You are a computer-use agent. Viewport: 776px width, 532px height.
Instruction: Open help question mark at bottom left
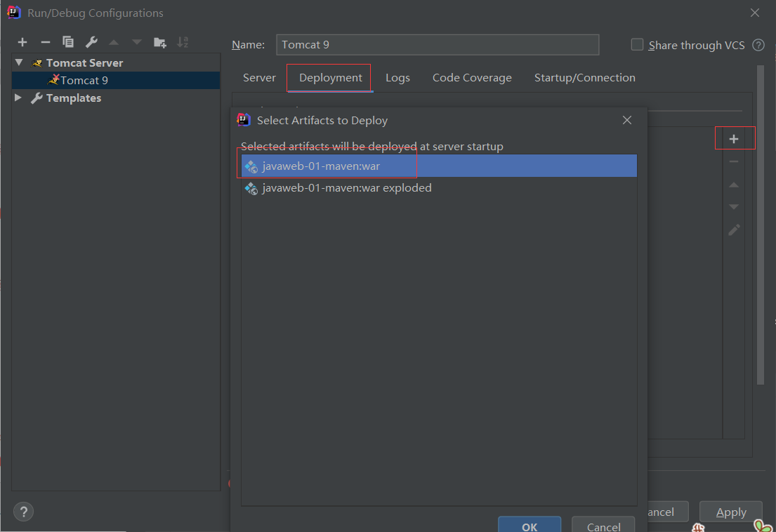click(x=23, y=512)
